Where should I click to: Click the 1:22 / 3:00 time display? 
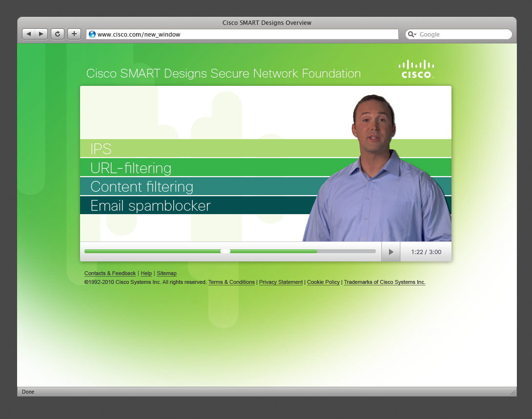[426, 252]
